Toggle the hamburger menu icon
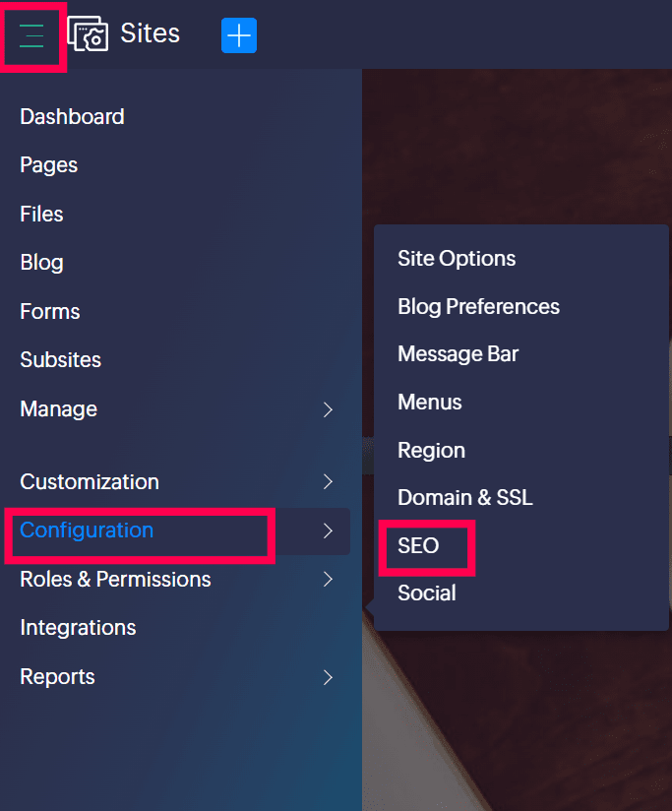Image resolution: width=672 pixels, height=811 pixels. point(31,35)
